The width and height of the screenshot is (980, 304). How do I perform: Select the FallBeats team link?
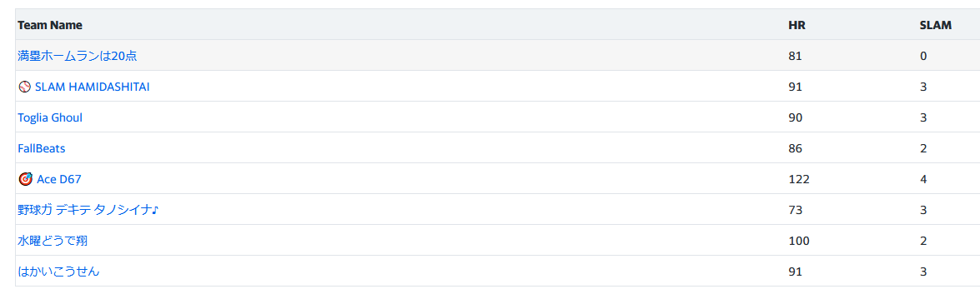click(x=41, y=148)
